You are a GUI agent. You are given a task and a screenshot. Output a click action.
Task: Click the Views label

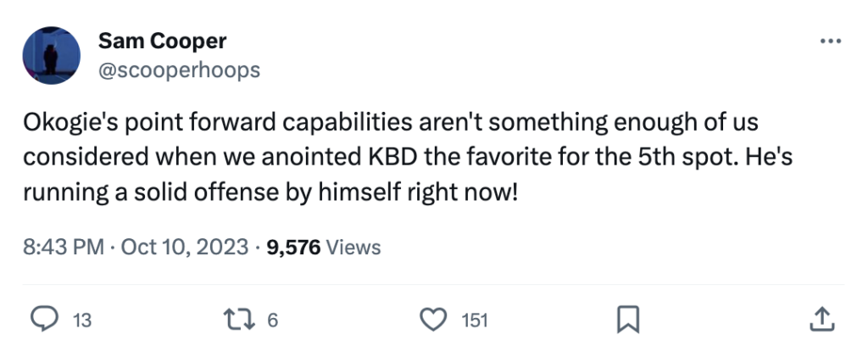point(353,247)
